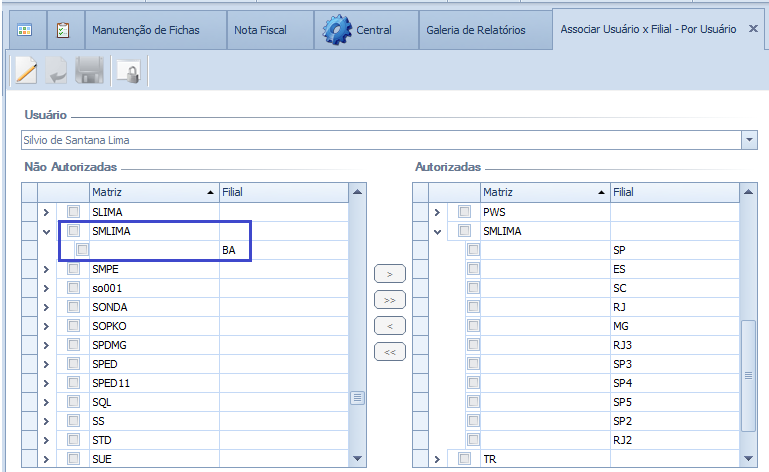This screenshot has width=769, height=472.
Task: Toggle the PWS checkbox in Autorizadas
Action: (x=464, y=212)
